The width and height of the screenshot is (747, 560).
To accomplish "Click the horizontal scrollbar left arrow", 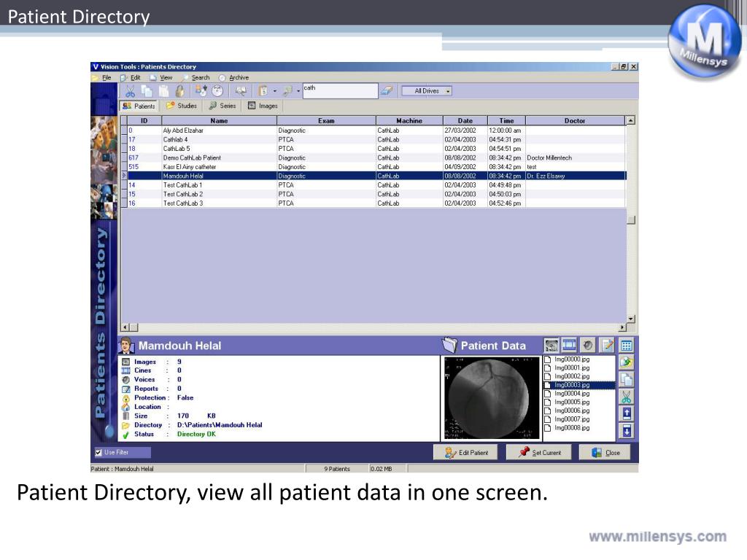I will [x=125, y=327].
